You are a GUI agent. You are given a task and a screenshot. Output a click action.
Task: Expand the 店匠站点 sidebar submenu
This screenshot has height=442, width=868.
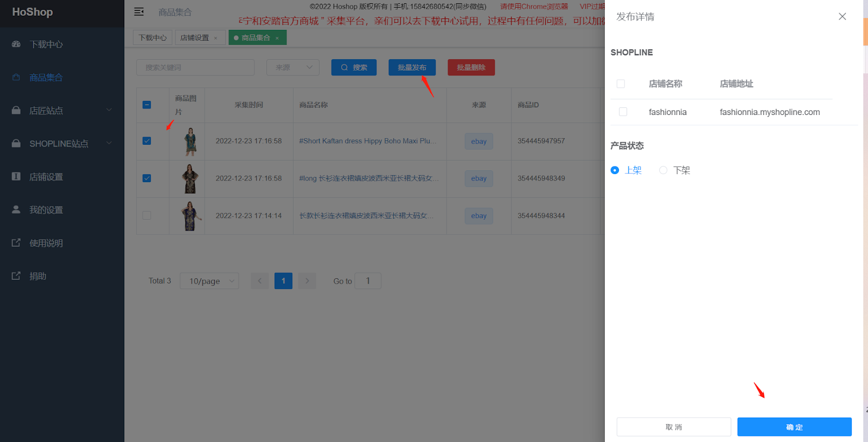(108, 111)
